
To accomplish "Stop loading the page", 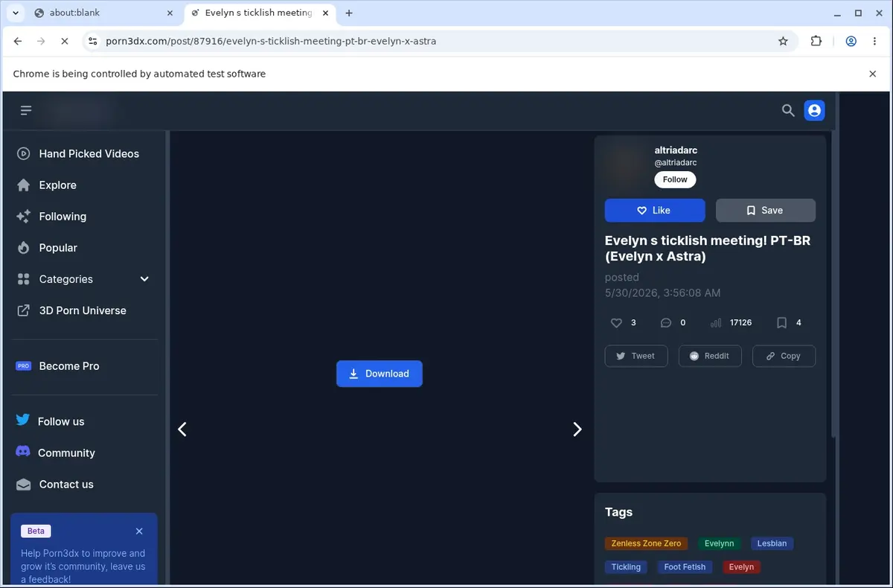I will pyautogui.click(x=65, y=41).
